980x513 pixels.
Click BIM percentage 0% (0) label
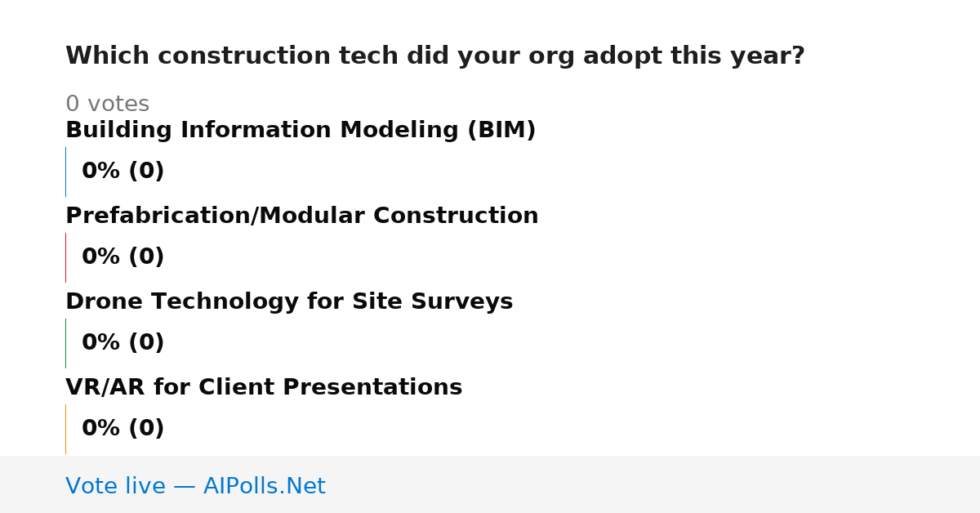tap(123, 172)
